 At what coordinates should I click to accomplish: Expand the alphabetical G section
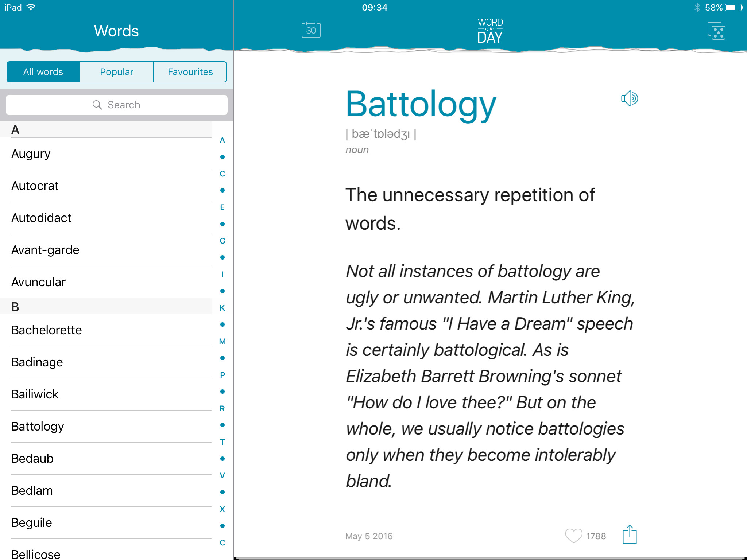[222, 241]
